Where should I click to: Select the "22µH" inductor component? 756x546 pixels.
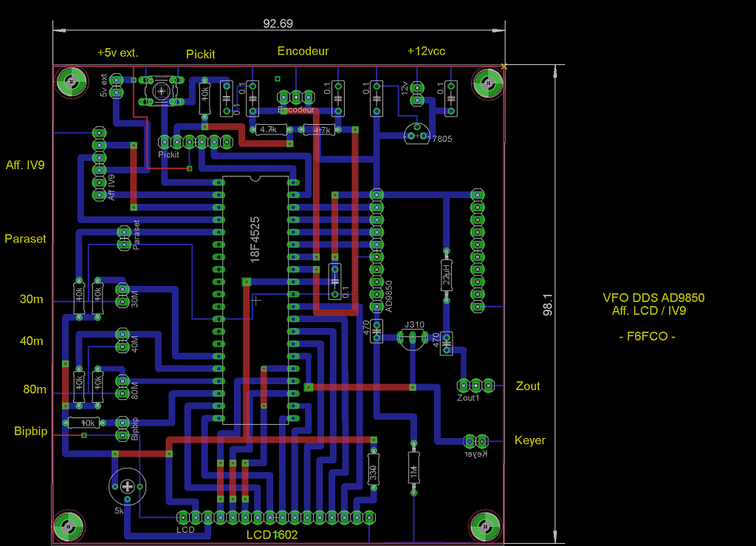point(447,276)
